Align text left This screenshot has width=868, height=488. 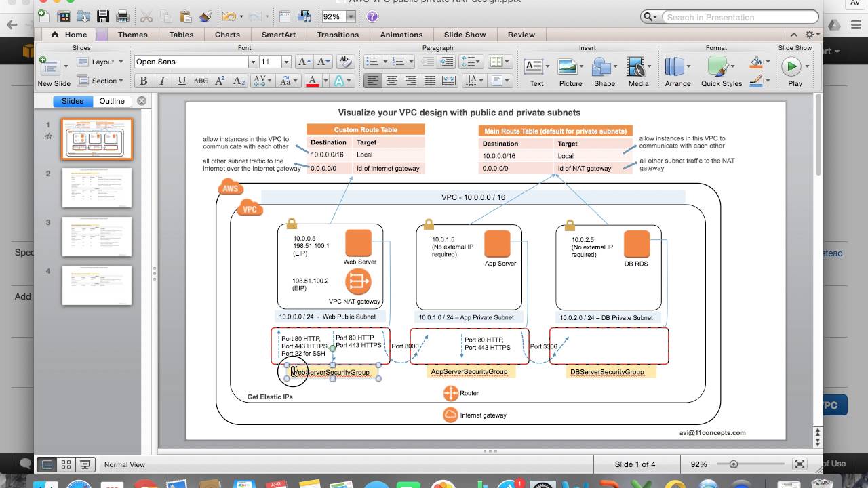[372, 81]
